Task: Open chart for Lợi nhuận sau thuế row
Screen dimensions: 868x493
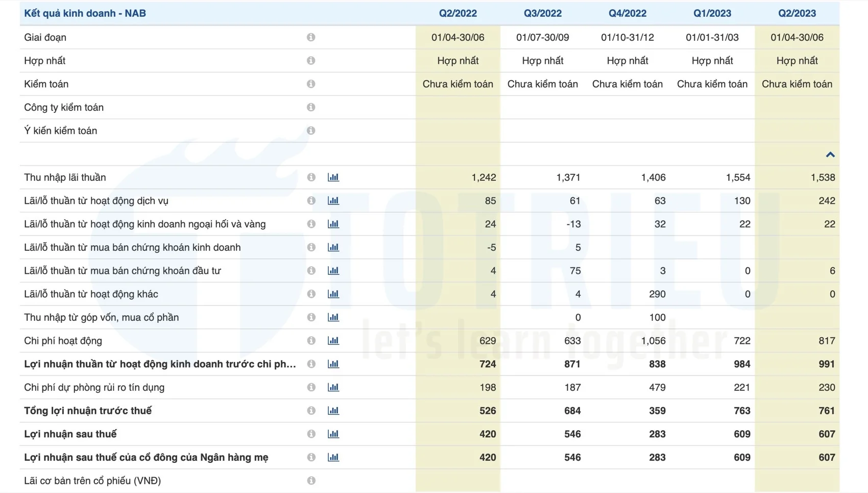Action: (x=333, y=434)
